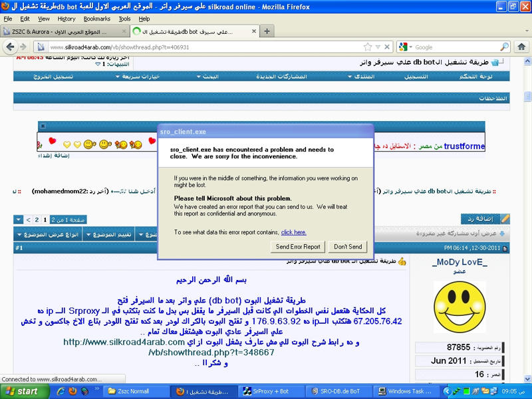Viewport: 532px width, 399px height.
Task: Open the File menu
Action: coord(8,19)
